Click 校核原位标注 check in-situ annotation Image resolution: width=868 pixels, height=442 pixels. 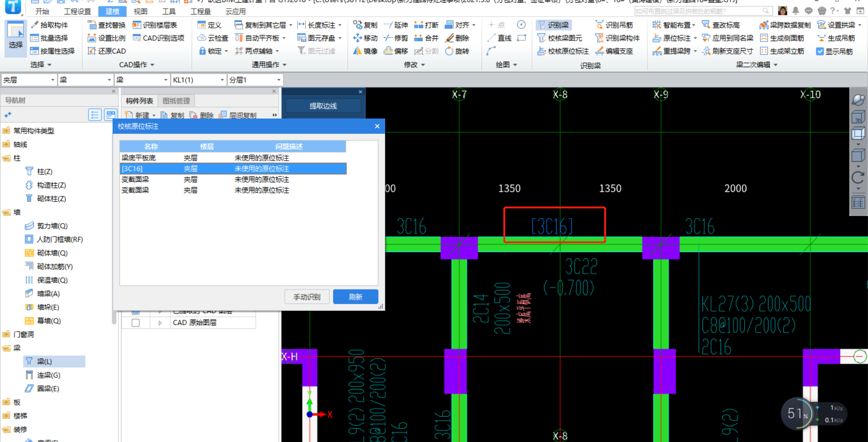coord(563,51)
